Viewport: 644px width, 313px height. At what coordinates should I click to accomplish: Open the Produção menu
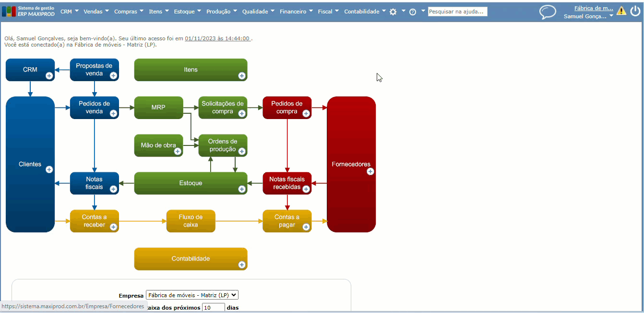(x=222, y=12)
